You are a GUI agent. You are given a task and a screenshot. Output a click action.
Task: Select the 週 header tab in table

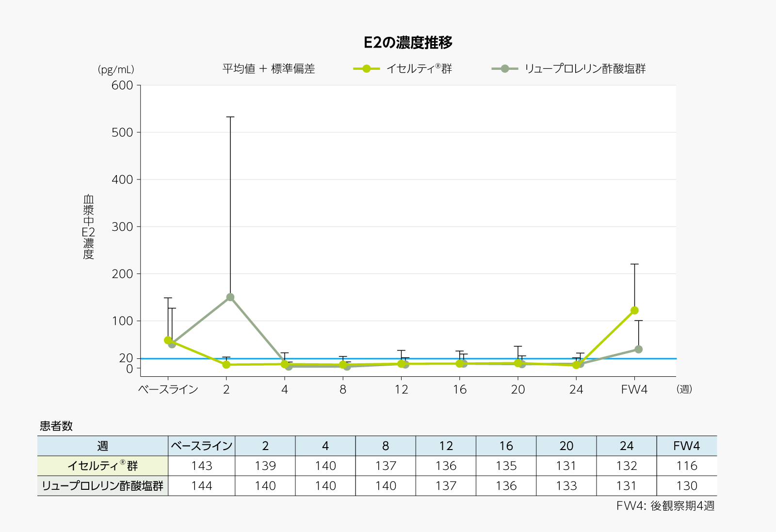pyautogui.click(x=102, y=446)
